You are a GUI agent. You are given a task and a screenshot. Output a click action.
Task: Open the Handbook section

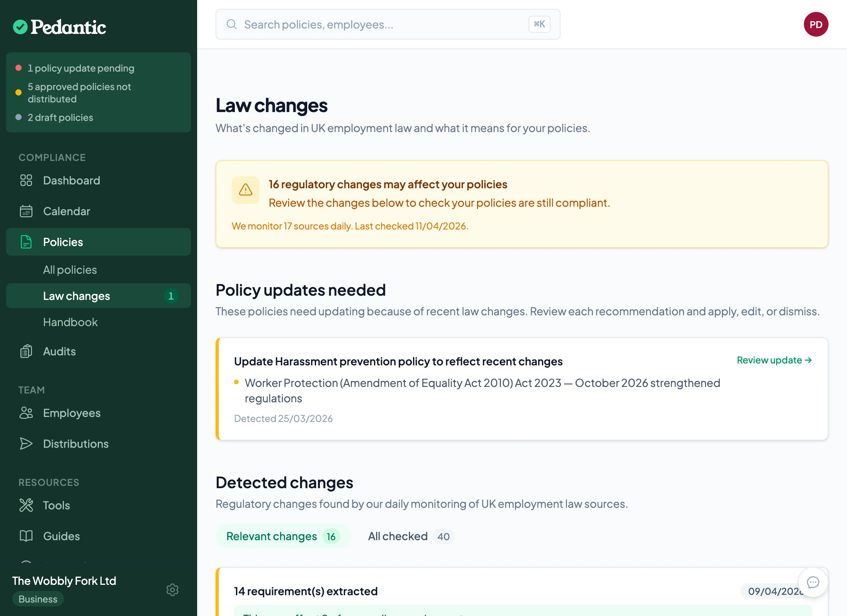pyautogui.click(x=70, y=322)
